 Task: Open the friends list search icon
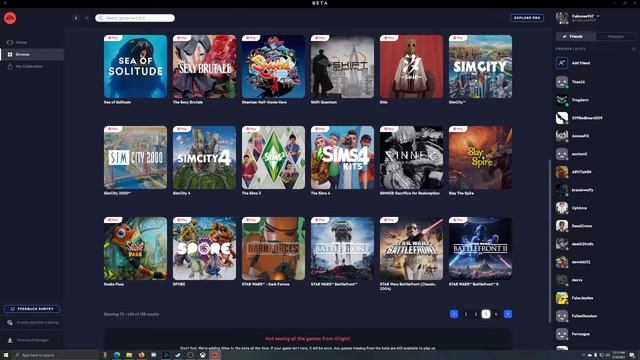633,49
